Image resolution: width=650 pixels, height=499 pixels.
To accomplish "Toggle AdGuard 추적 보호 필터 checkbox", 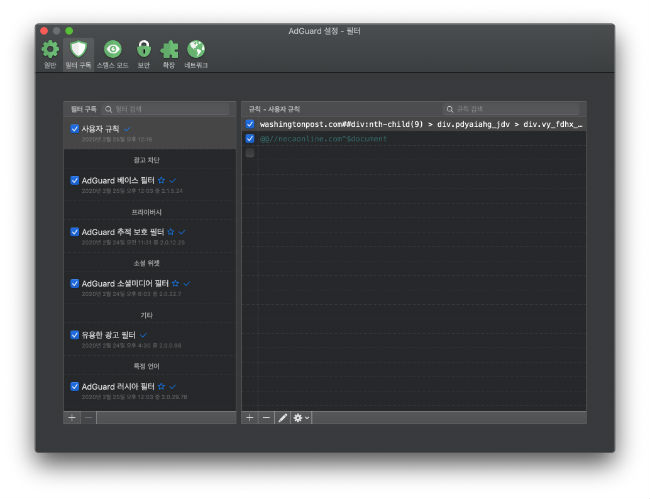I will click(75, 232).
